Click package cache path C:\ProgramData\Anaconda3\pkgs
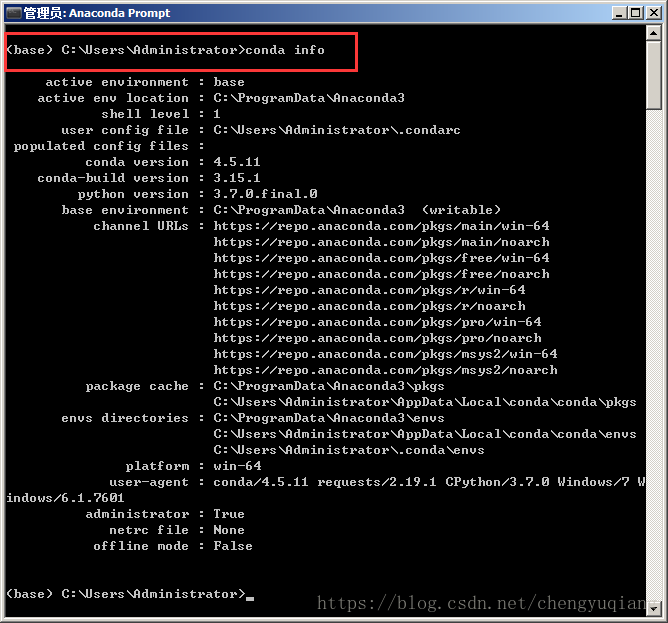The width and height of the screenshot is (668, 623). [x=329, y=386]
